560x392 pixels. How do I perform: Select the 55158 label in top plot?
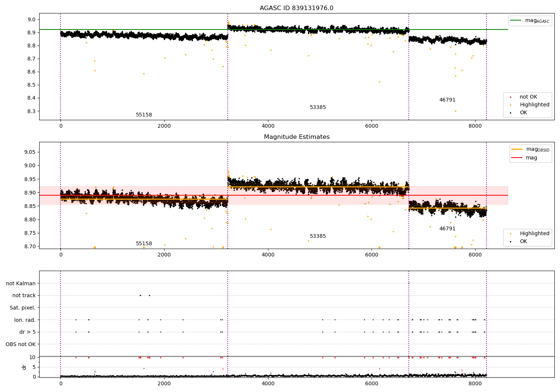click(144, 115)
